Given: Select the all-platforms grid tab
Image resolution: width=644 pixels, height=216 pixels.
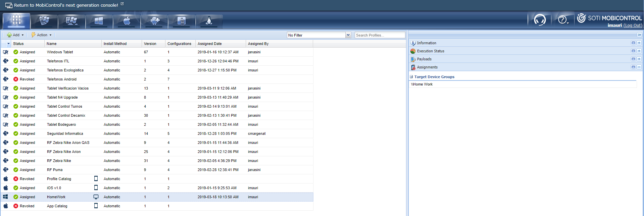Looking at the screenshot, I should [16, 21].
